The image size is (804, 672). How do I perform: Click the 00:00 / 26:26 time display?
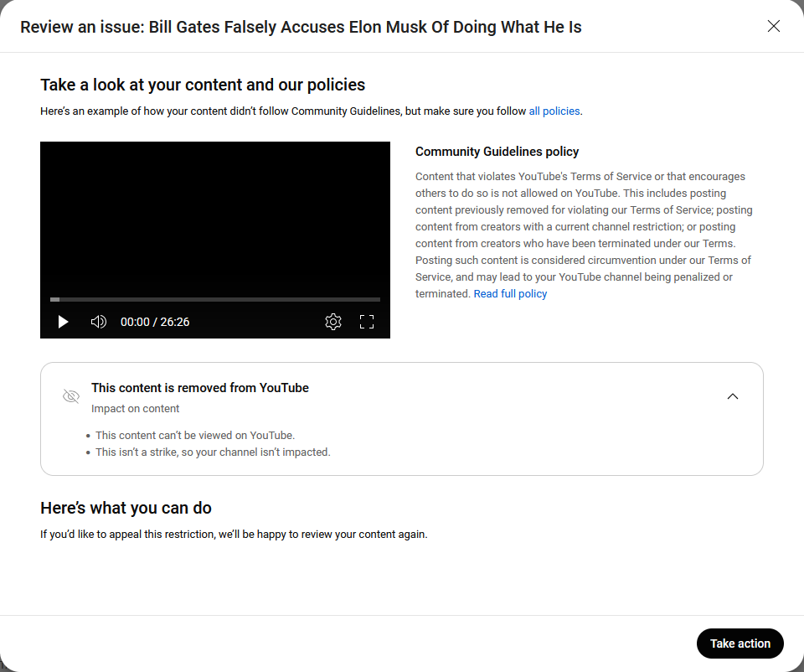point(155,322)
